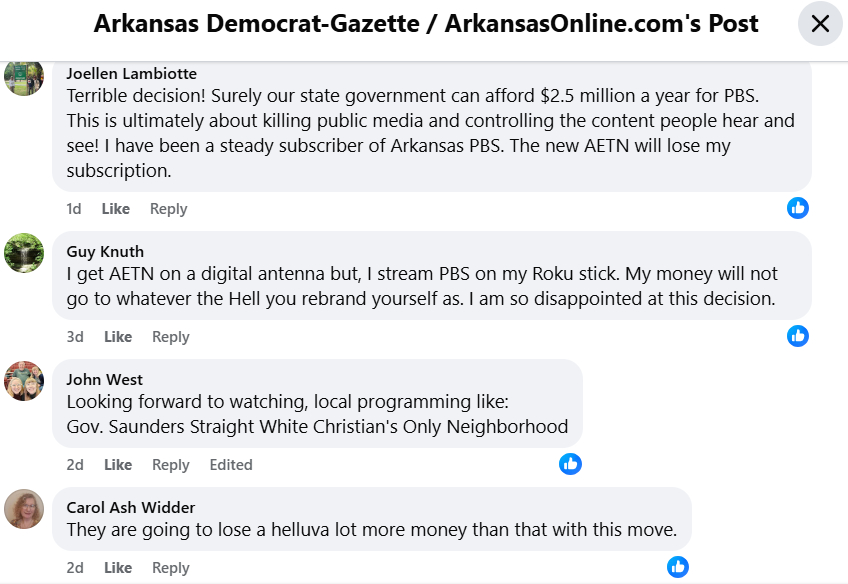Click the like reaction icon on John West's comment
The image size is (848, 584).
[570, 464]
